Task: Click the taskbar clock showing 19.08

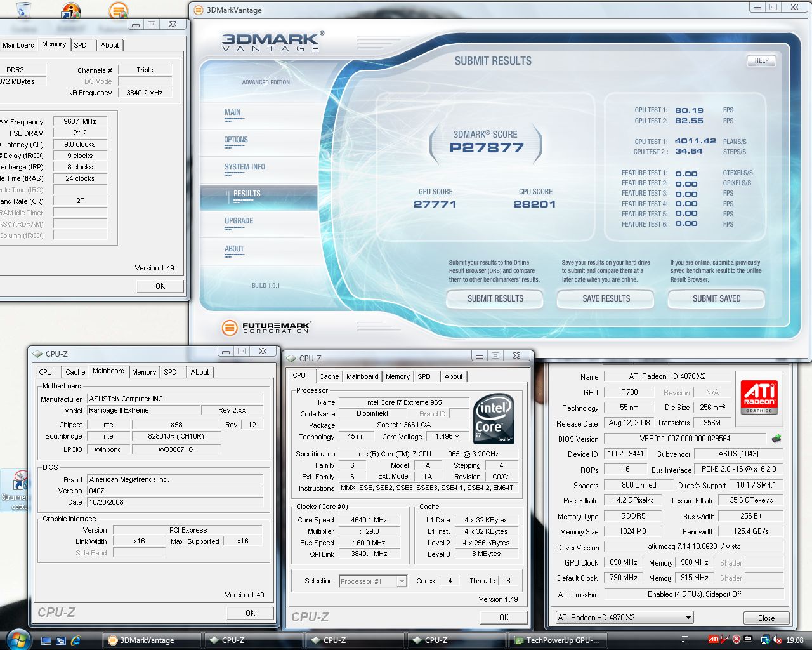Action: (795, 640)
